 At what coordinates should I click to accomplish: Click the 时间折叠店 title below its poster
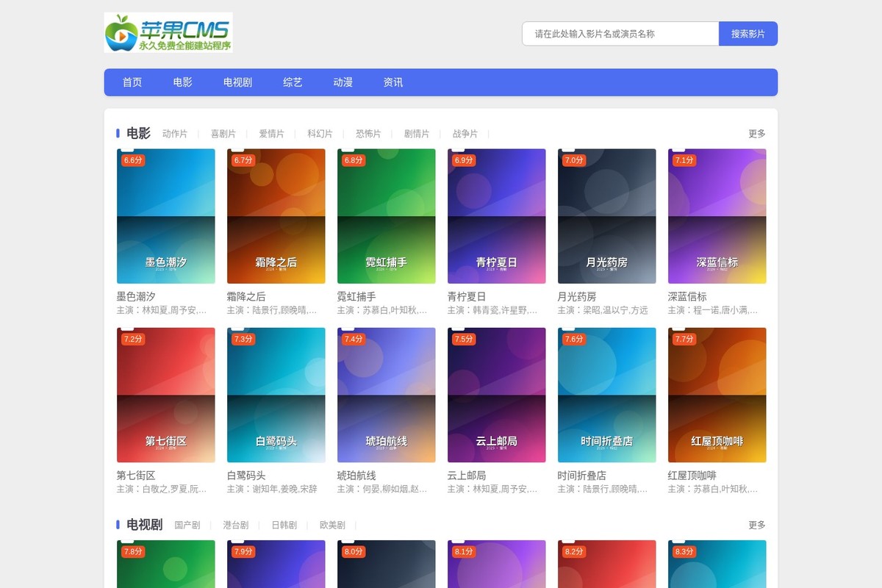coord(582,476)
